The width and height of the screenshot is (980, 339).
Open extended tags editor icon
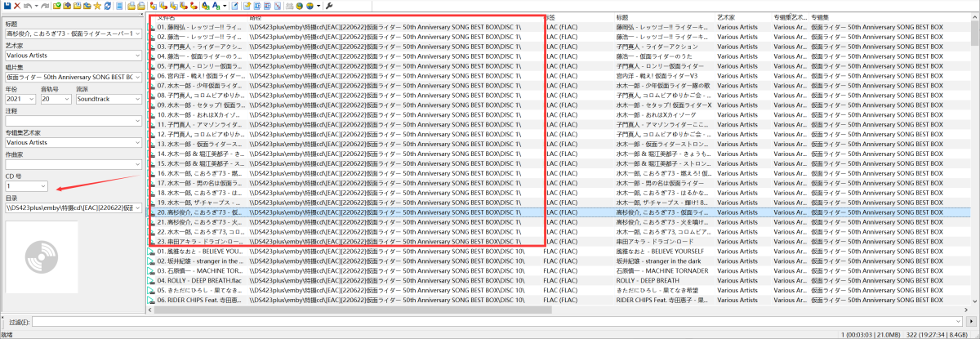tap(235, 6)
